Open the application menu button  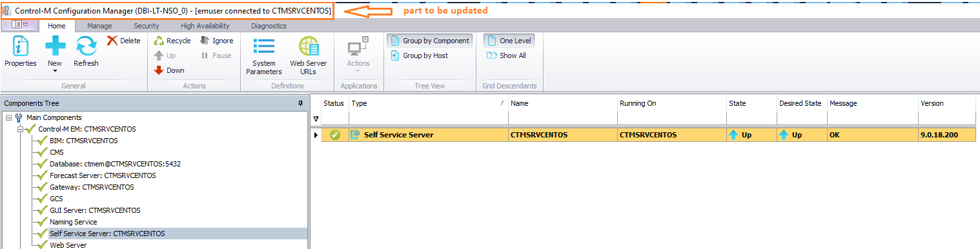coord(19,25)
